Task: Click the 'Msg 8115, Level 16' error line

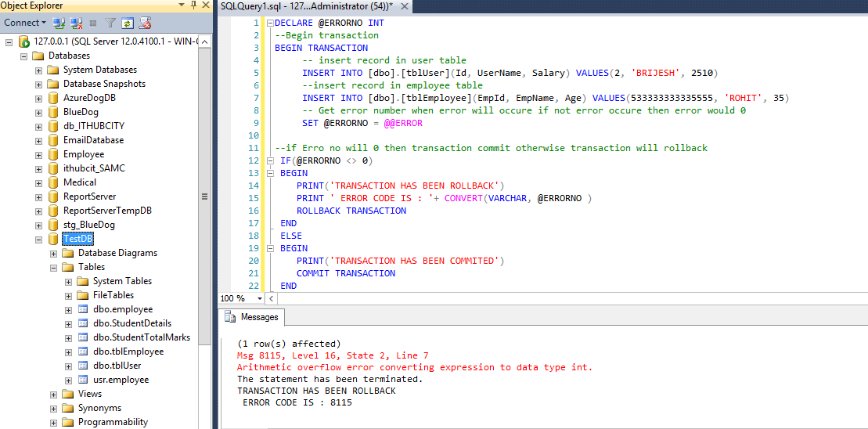Action: pyautogui.click(x=332, y=355)
